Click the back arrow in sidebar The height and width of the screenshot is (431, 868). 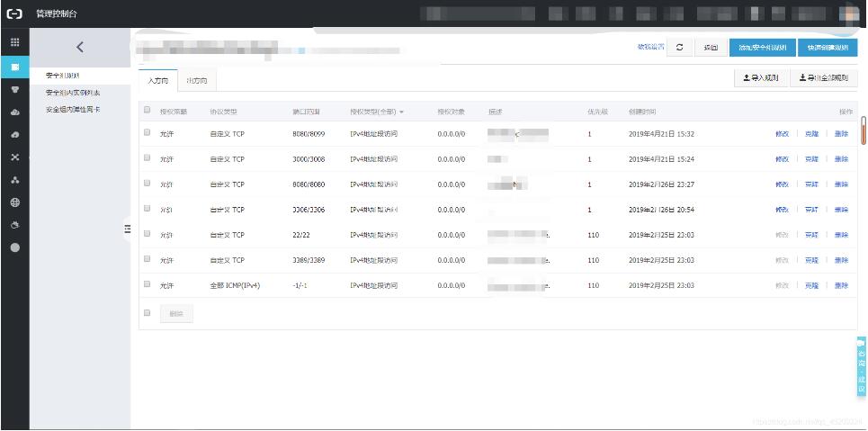(x=80, y=47)
